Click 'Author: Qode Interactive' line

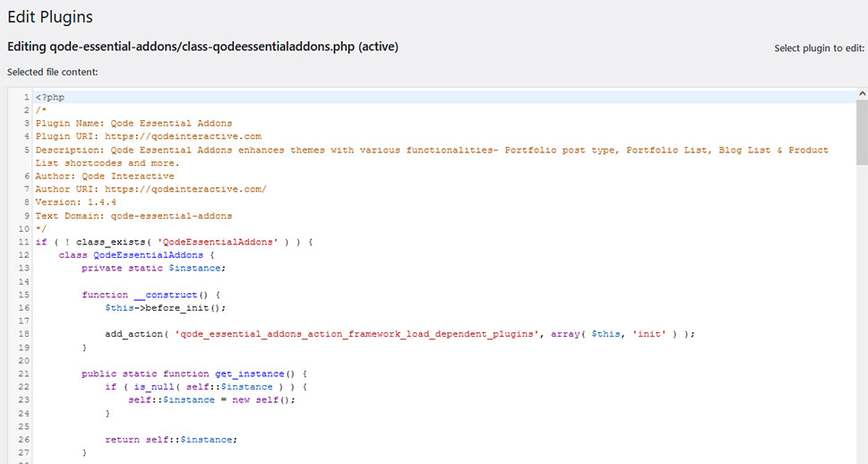click(105, 176)
